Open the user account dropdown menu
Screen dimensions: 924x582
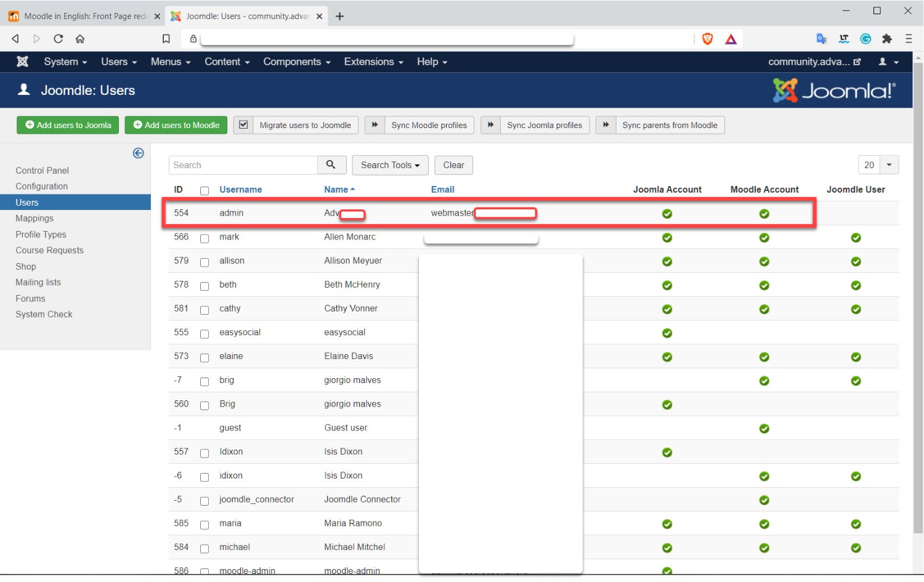point(888,62)
